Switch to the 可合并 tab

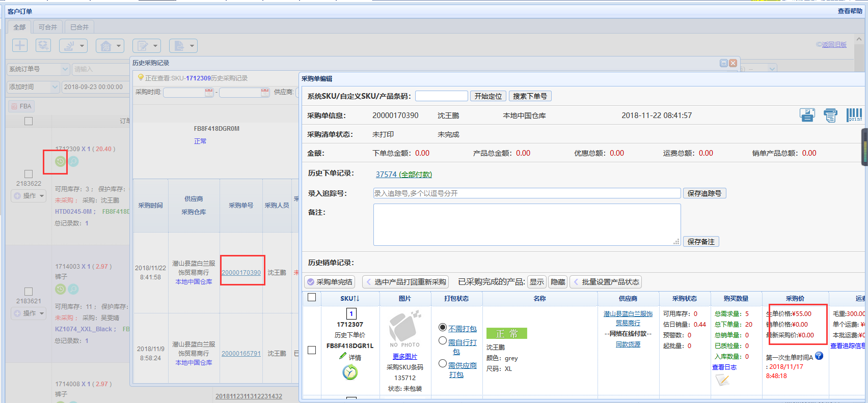(x=48, y=27)
